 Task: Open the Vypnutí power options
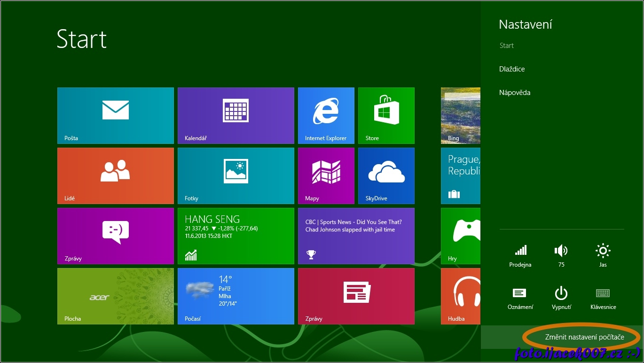561,298
